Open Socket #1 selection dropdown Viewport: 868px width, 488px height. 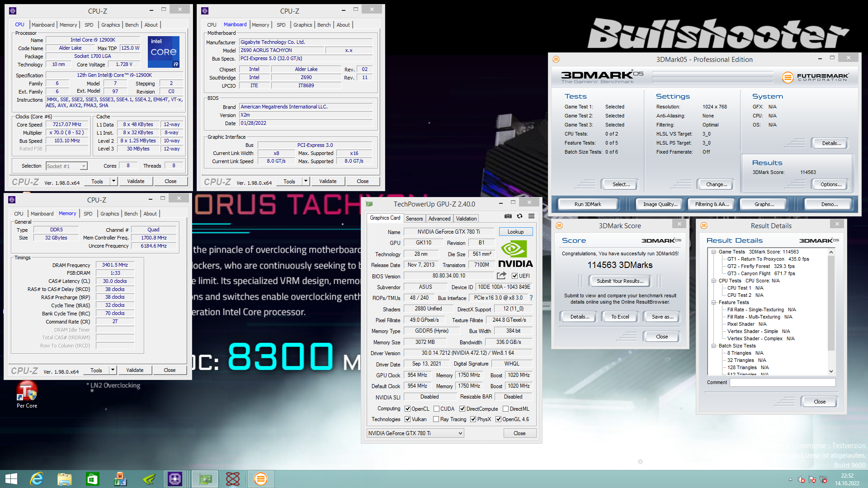point(66,166)
